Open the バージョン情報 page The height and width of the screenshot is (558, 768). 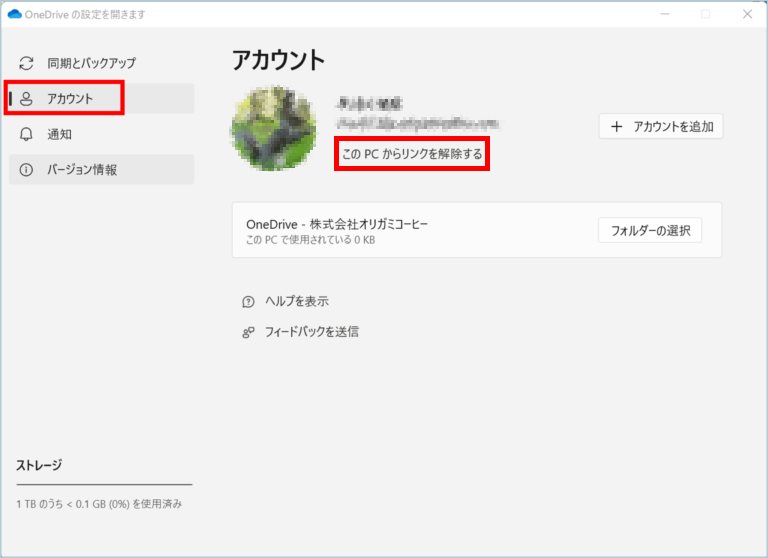coord(101,170)
